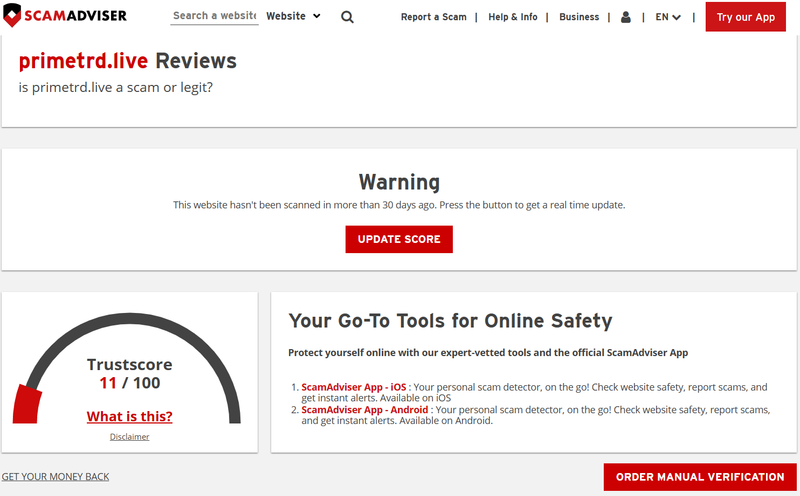Open the ScamAdviser App - Android link

tap(364, 410)
